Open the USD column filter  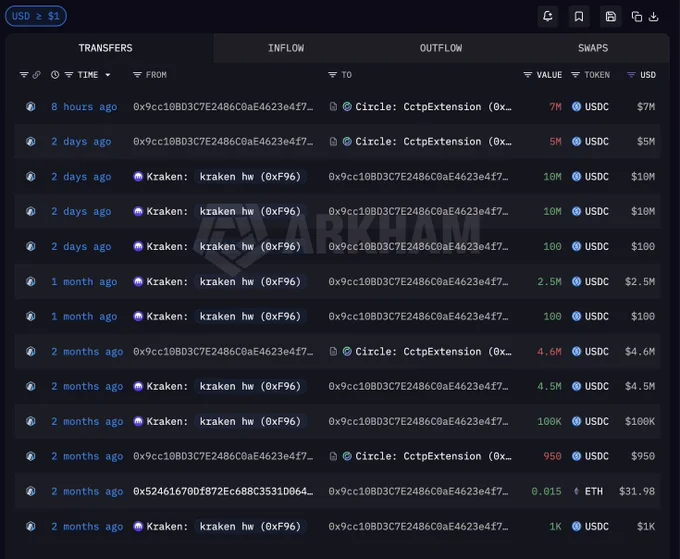point(631,75)
